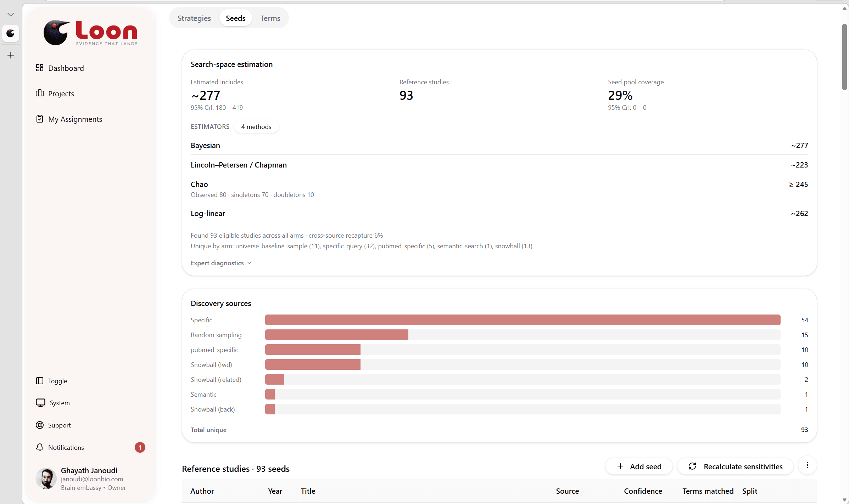Click the Semantic source label
This screenshot has width=849, height=504.
[x=203, y=394]
